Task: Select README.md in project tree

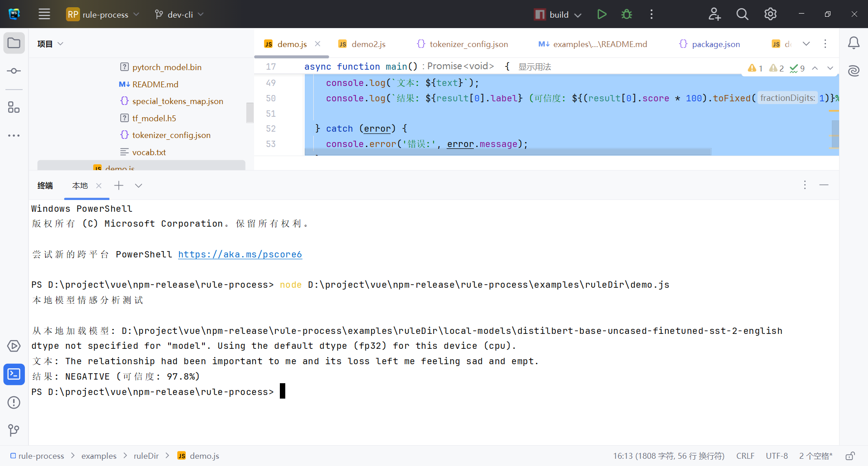Action: click(155, 84)
